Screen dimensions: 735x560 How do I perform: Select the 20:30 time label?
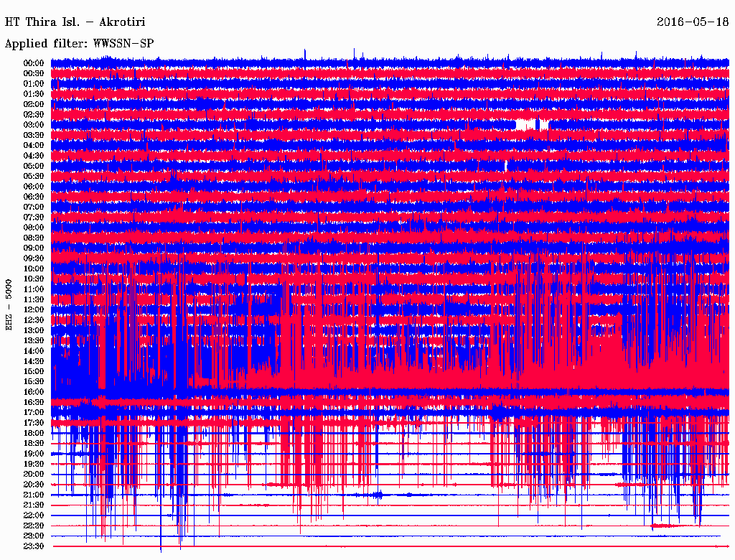click(x=33, y=485)
